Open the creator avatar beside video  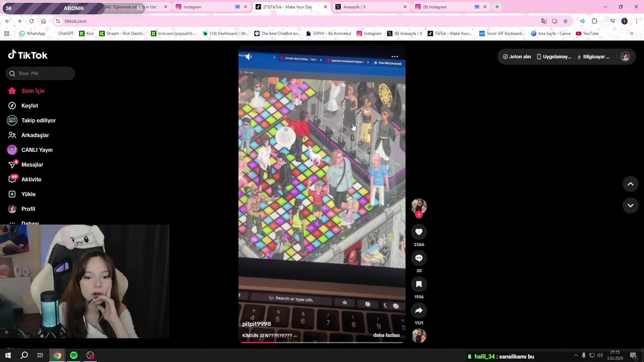coord(419,206)
